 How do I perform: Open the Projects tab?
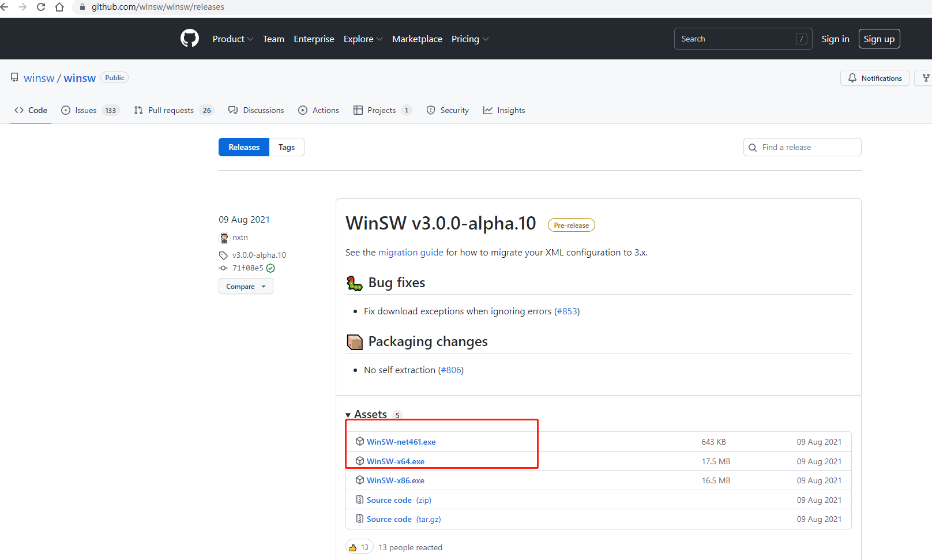pos(382,110)
